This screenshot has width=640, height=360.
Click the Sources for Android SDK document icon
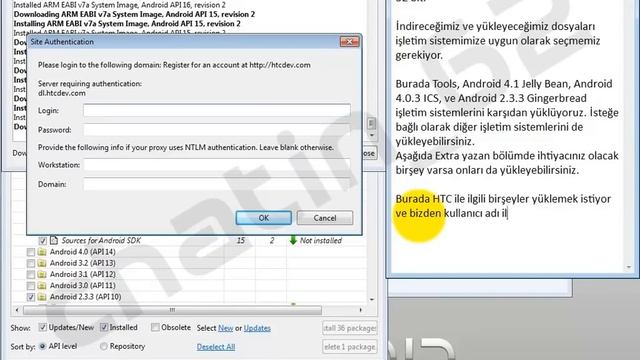(53, 240)
